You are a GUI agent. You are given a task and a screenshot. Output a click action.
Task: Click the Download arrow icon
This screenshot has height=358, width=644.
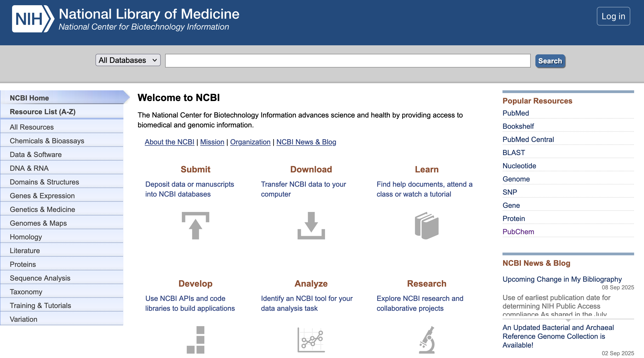pos(311,225)
